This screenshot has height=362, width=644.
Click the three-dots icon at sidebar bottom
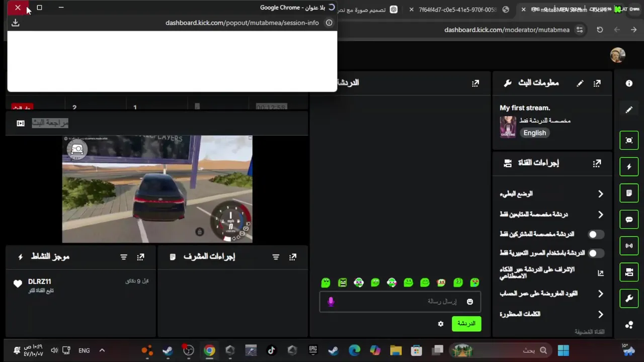[x=629, y=325]
